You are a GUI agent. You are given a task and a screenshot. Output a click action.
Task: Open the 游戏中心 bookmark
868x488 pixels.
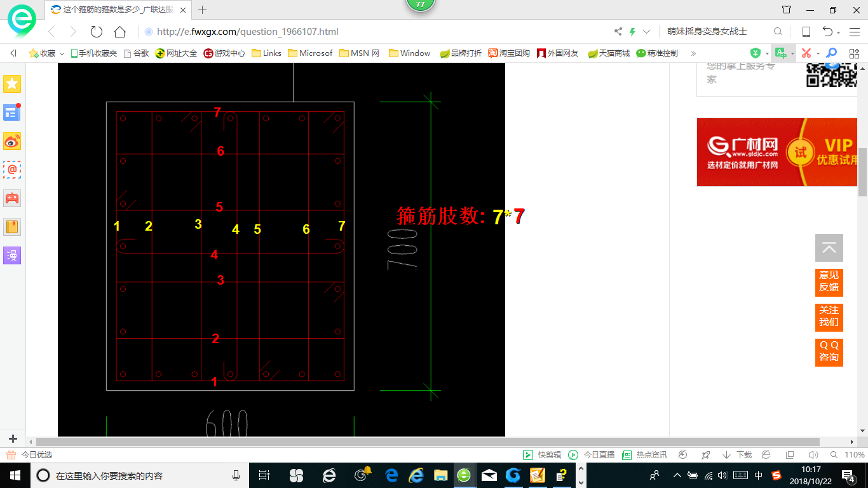click(224, 53)
